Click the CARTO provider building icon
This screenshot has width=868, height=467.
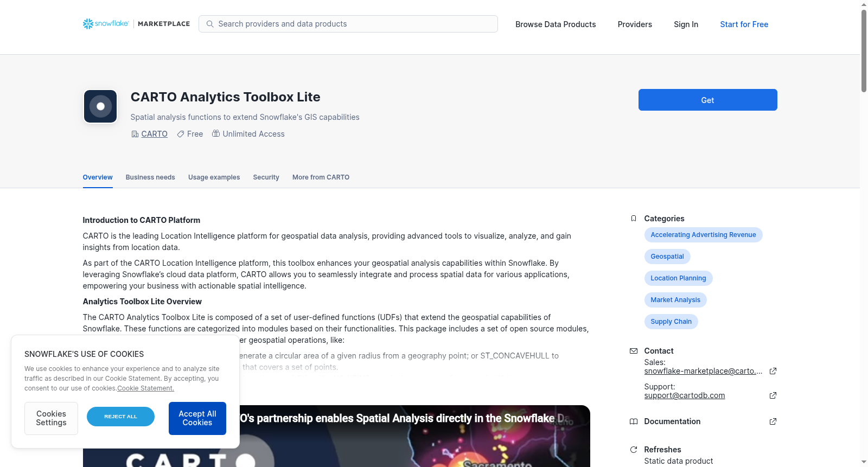[135, 134]
